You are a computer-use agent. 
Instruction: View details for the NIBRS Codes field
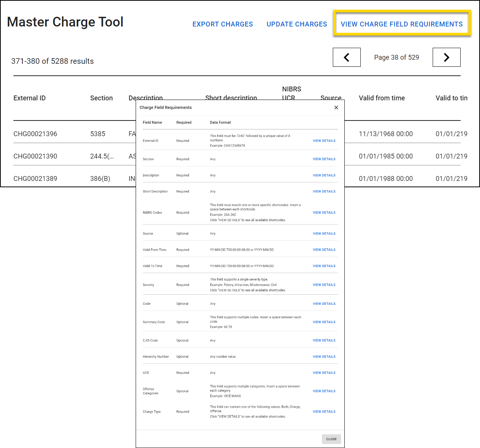(x=324, y=212)
